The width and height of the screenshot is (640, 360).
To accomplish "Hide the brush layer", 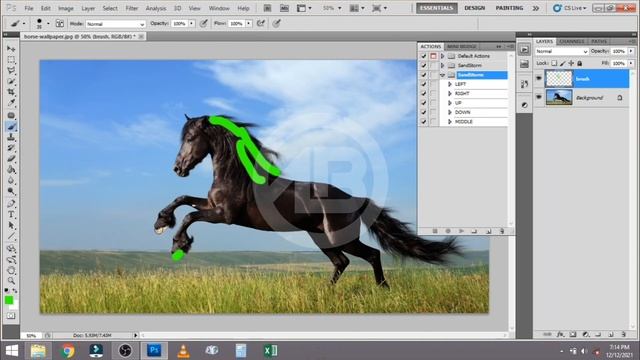I will pos(539,78).
